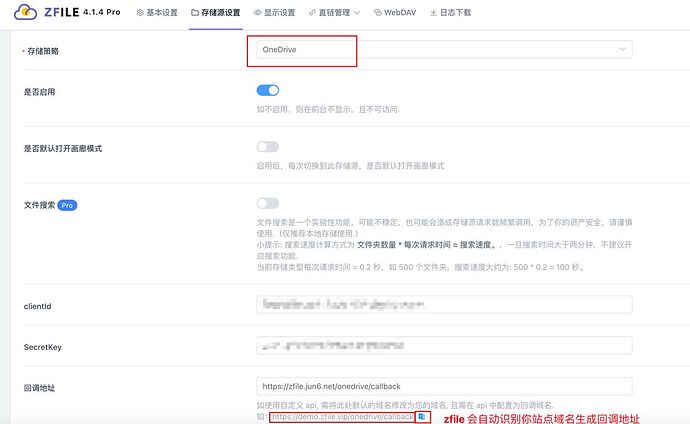Click the 是否默认打开画廊模式 label
Screen dimensions: 690x424
point(62,149)
